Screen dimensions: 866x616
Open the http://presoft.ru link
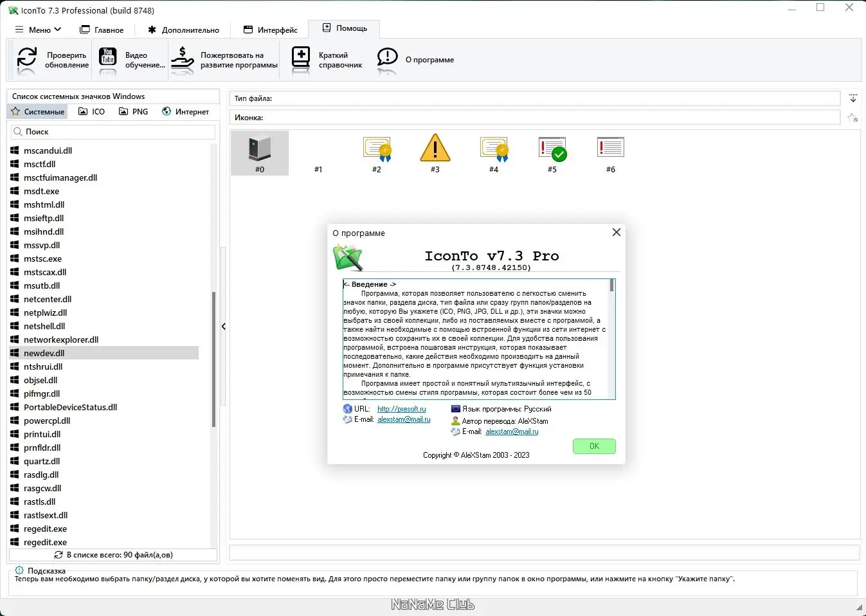pos(402,409)
